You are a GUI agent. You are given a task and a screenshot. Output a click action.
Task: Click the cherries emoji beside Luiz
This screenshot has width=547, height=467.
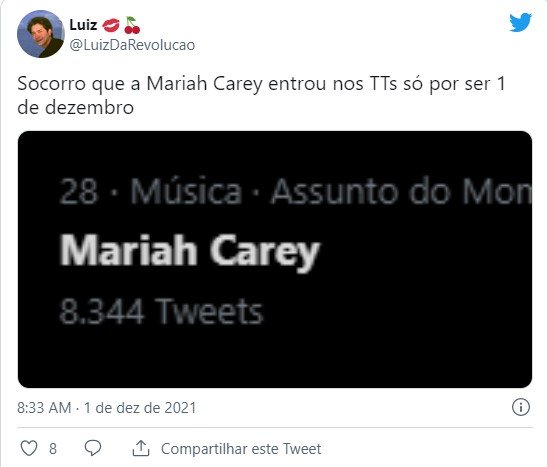[x=132, y=25]
